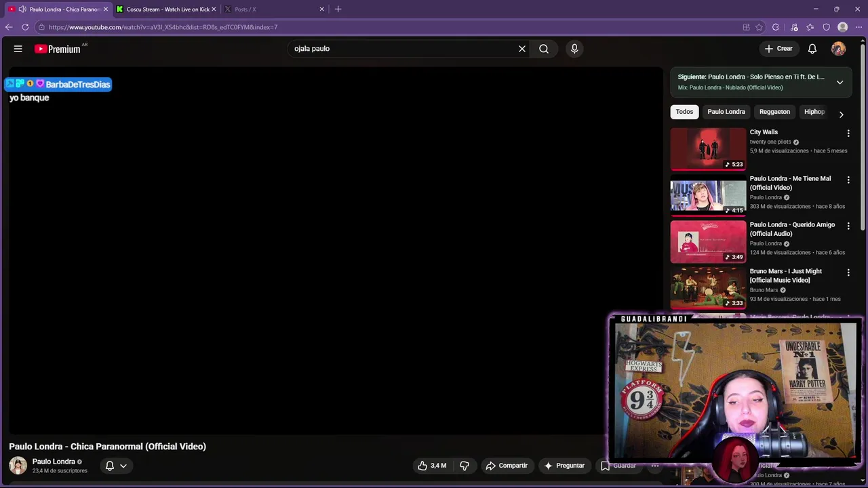The height and width of the screenshot is (488, 868).
Task: Open the Crear dropdown button
Action: (778, 49)
